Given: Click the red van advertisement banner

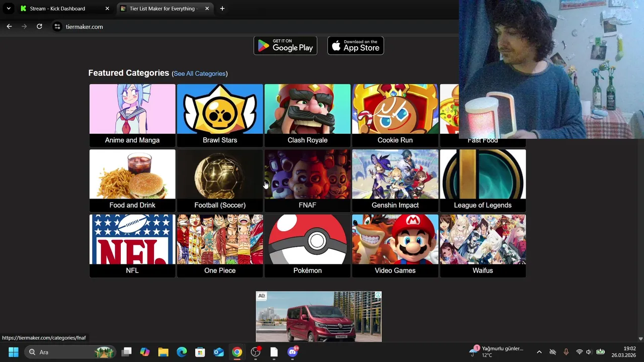Looking at the screenshot, I should pyautogui.click(x=318, y=317).
